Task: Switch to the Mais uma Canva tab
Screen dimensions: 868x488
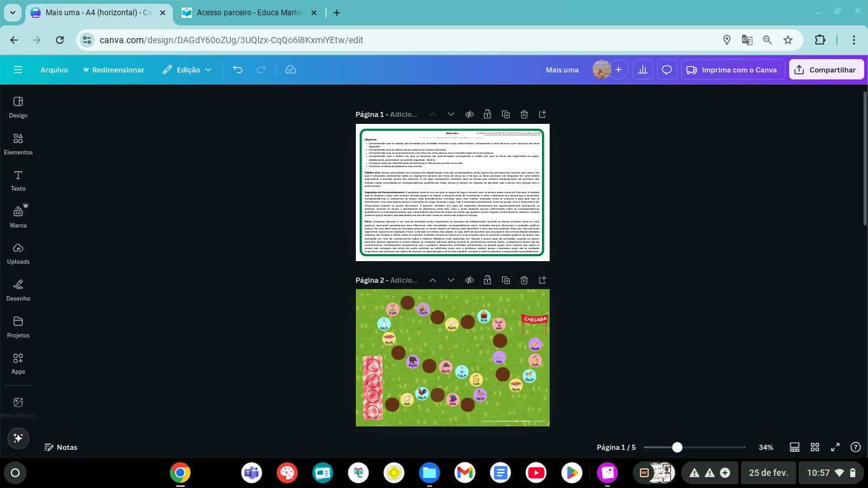Action: click(98, 13)
